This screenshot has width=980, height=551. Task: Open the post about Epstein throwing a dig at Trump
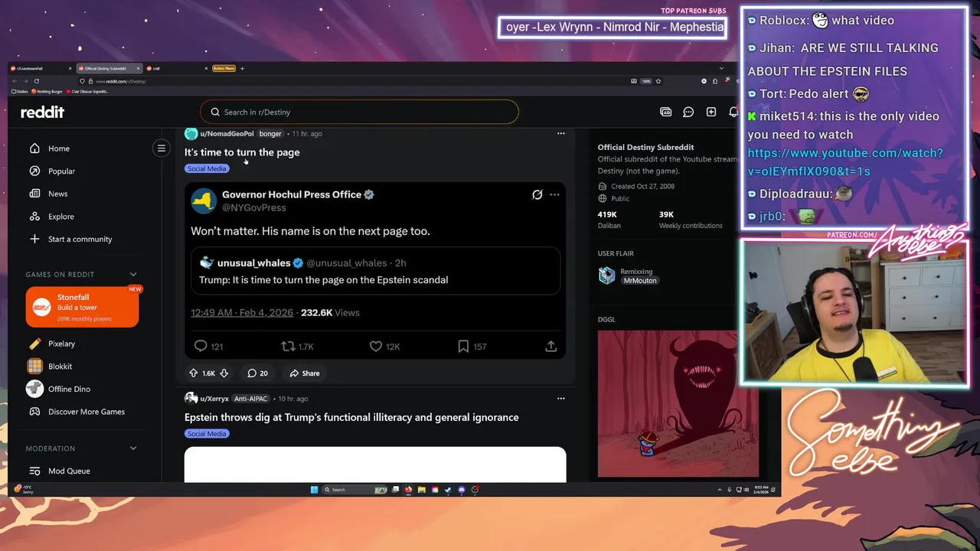coord(351,417)
